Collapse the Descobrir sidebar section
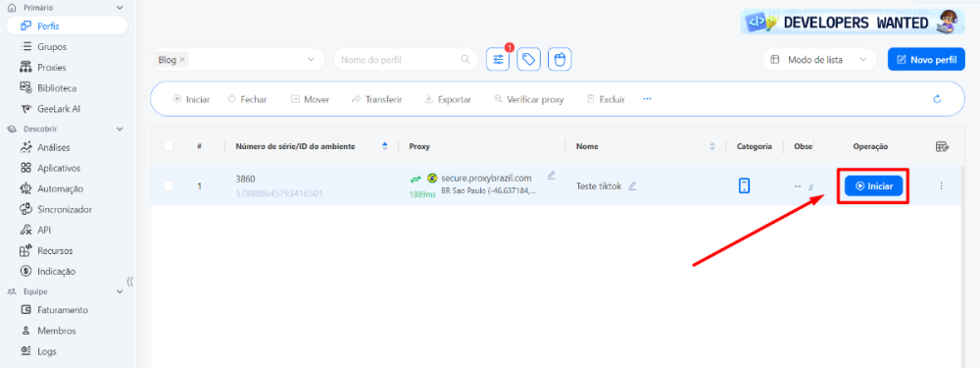The width and height of the screenshot is (980, 368). [x=120, y=129]
